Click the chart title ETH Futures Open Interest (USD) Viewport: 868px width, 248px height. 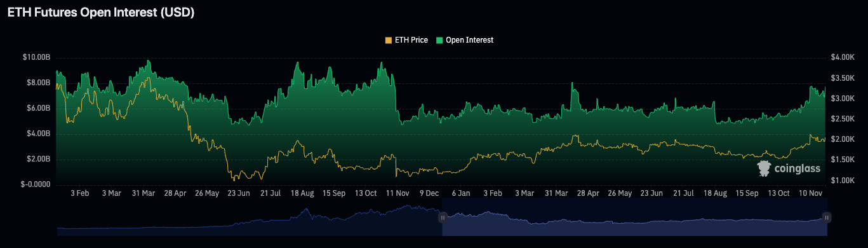tap(101, 12)
